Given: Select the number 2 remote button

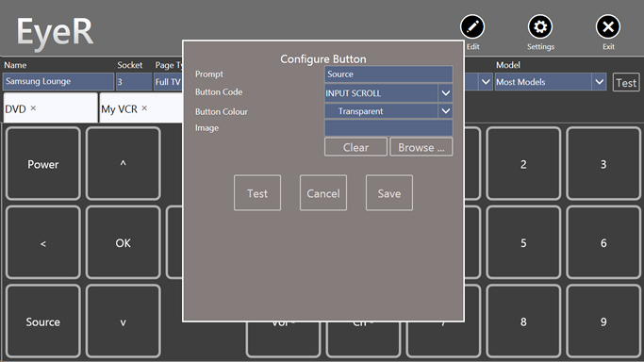Looking at the screenshot, I should click(523, 164).
